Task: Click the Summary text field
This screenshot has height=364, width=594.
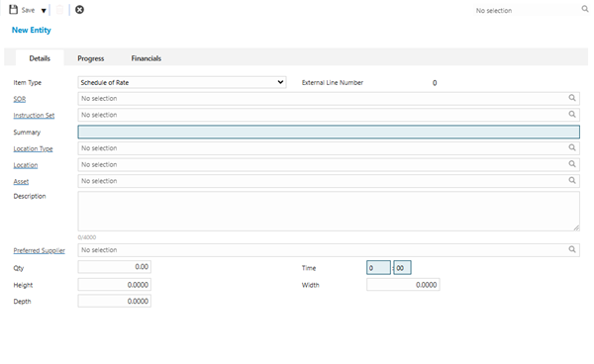Action: click(329, 133)
